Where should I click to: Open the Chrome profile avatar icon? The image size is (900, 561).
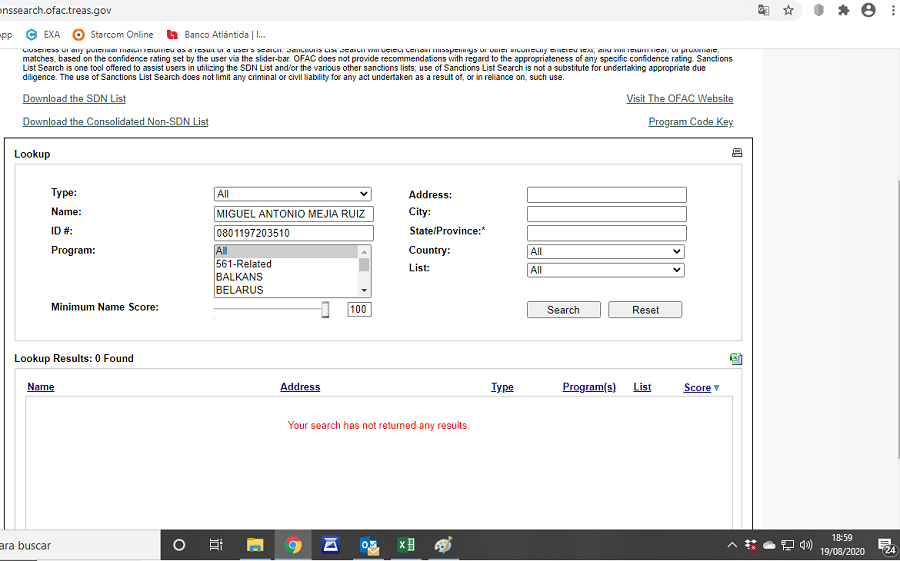pyautogui.click(x=868, y=10)
